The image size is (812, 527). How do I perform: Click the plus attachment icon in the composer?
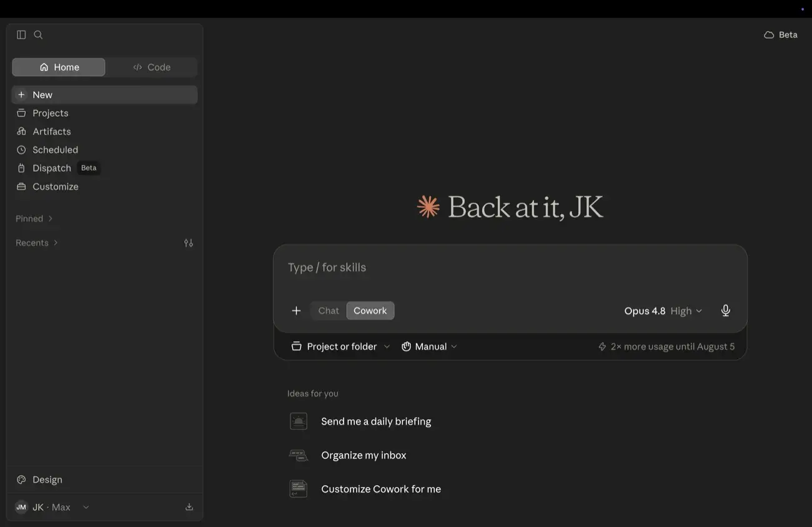[x=296, y=310]
